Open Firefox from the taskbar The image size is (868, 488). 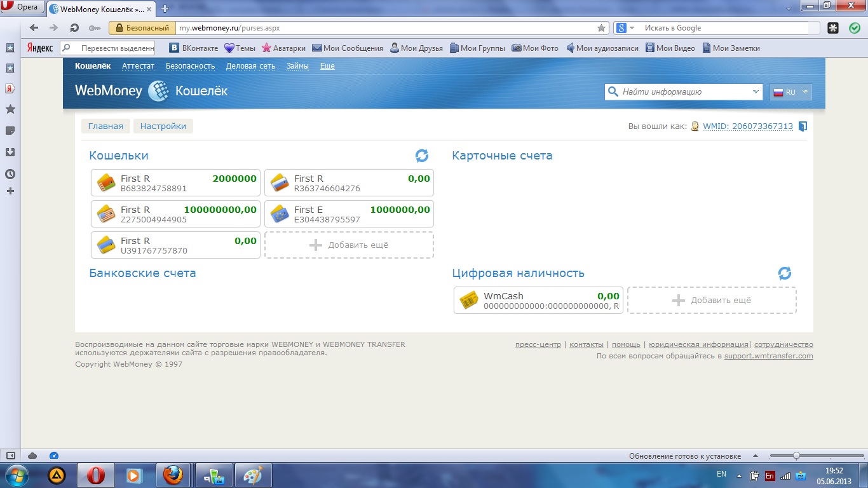[x=173, y=475]
